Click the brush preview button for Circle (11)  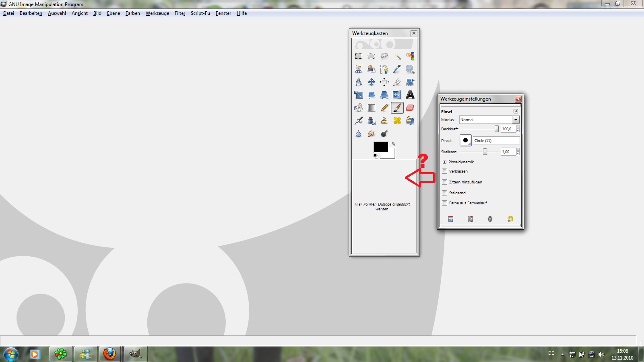point(465,140)
